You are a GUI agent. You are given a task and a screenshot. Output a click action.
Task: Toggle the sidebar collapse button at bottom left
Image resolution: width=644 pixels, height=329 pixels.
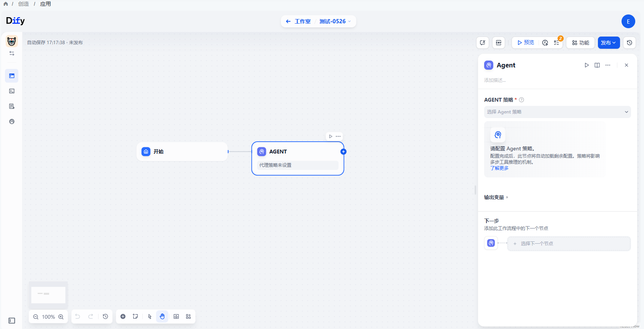click(x=12, y=321)
